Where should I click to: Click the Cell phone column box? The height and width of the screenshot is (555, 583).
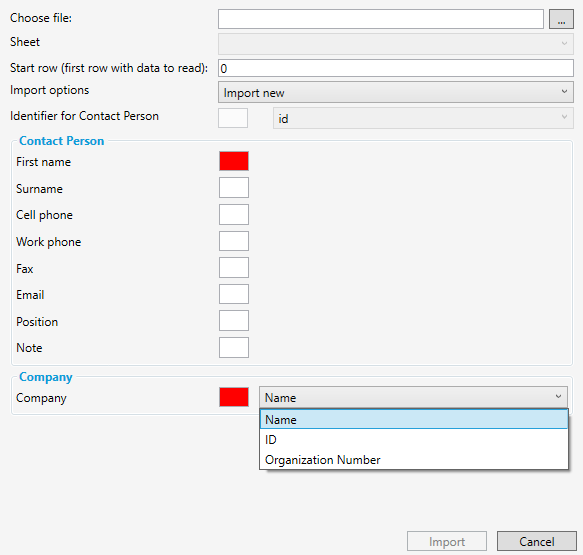[234, 214]
